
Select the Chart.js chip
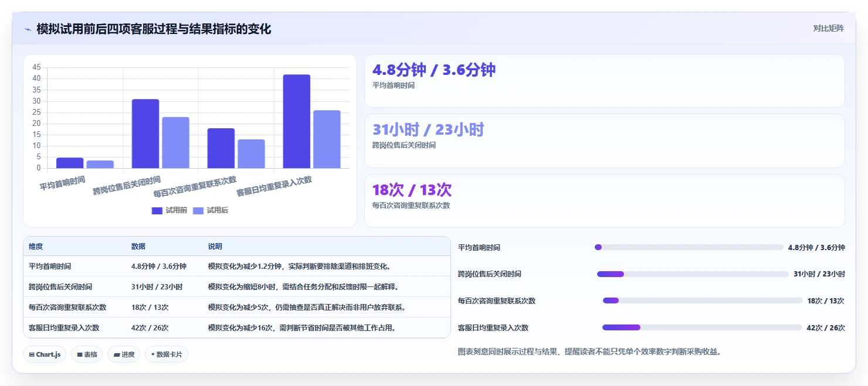(x=45, y=354)
